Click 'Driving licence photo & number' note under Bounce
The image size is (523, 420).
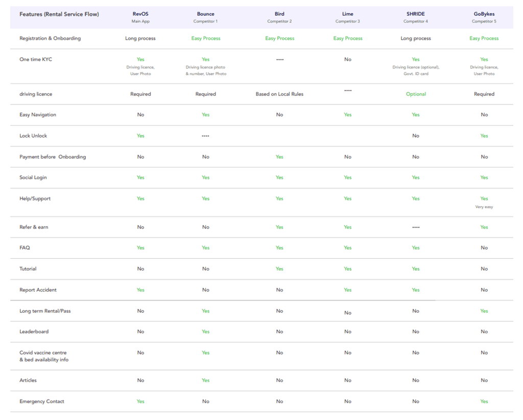206,70
